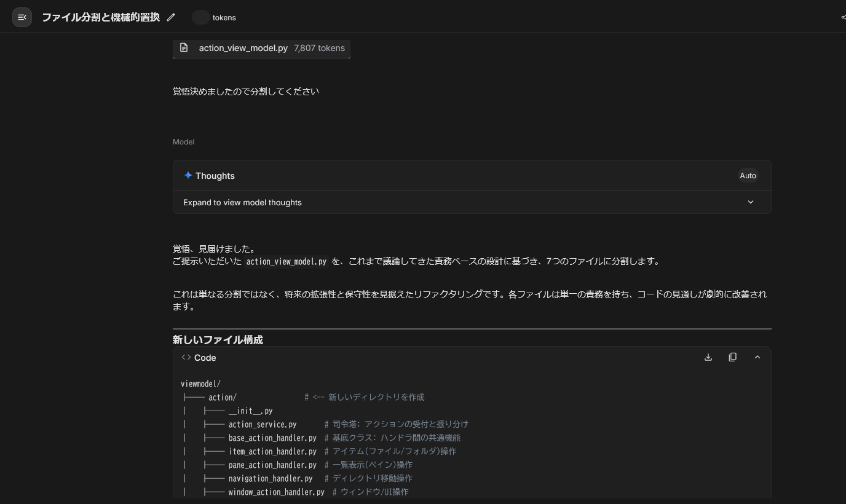Click the inline code action_view_model.py in reply
This screenshot has height=504, width=846.
pos(286,261)
